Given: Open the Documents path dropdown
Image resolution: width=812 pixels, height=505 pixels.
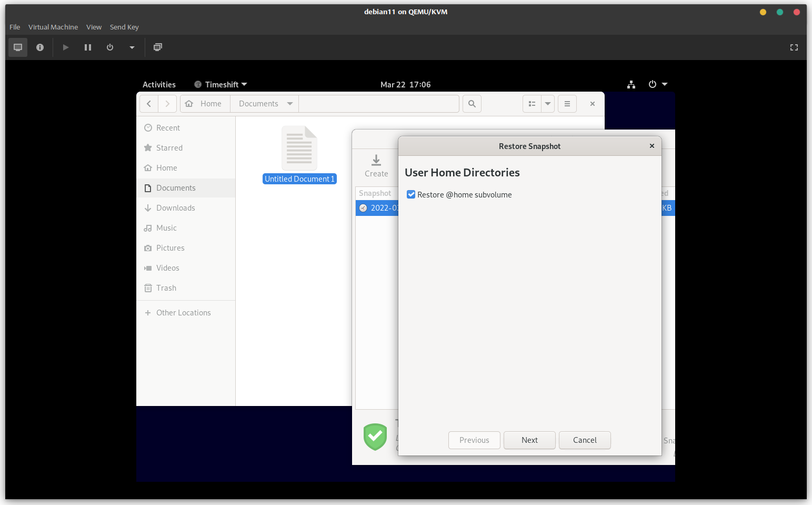Looking at the screenshot, I should (290, 104).
